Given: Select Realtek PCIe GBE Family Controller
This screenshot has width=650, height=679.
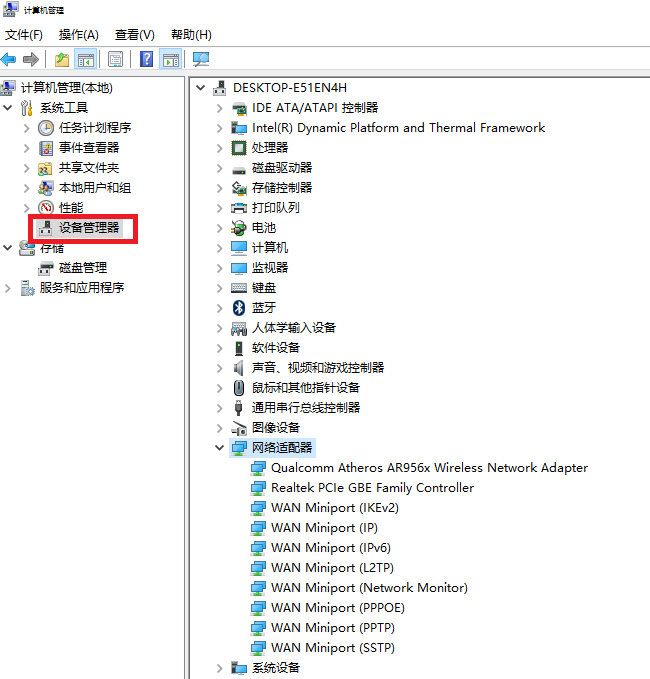Looking at the screenshot, I should 372,488.
